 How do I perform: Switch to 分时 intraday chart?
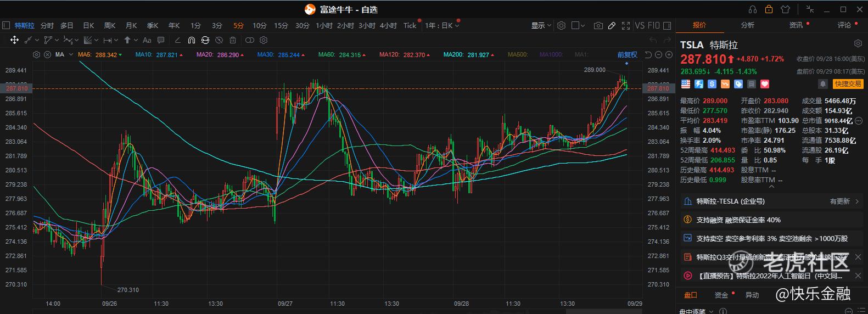pos(47,25)
